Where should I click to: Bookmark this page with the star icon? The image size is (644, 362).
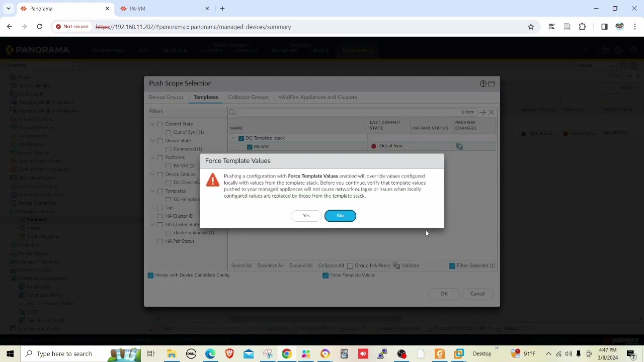click(x=531, y=27)
